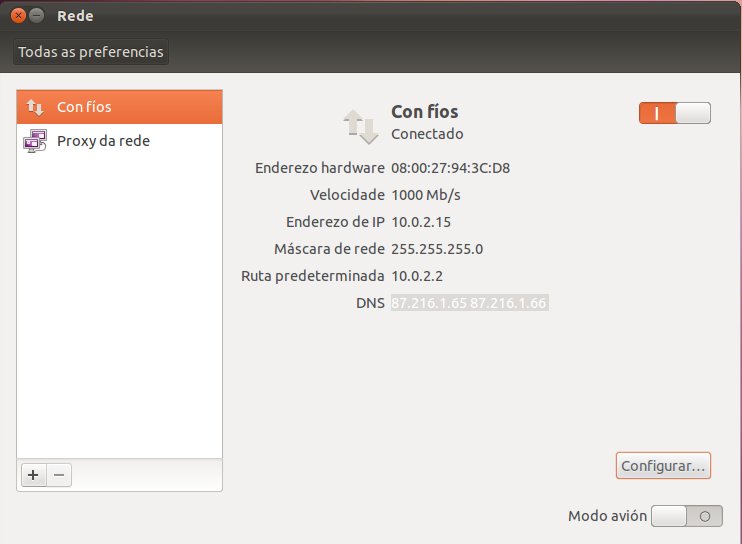The height and width of the screenshot is (544, 742).
Task: Click the Máscara de rede label
Action: (x=329, y=249)
